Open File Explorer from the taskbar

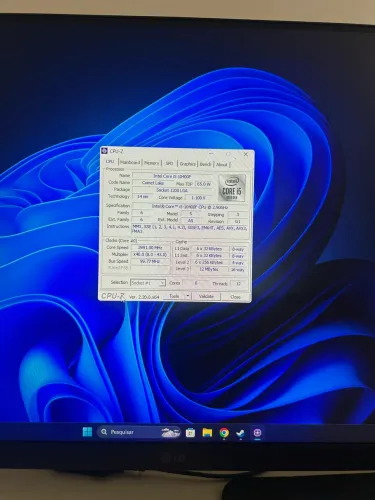coord(207,433)
